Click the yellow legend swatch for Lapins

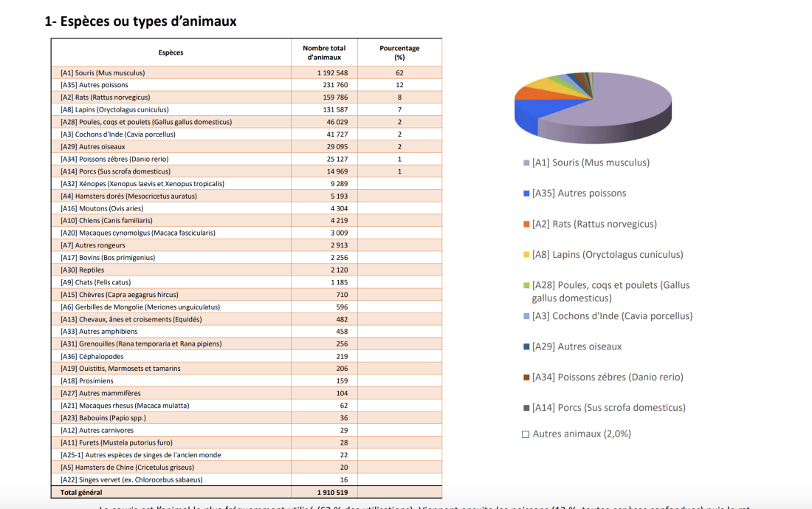click(526, 254)
